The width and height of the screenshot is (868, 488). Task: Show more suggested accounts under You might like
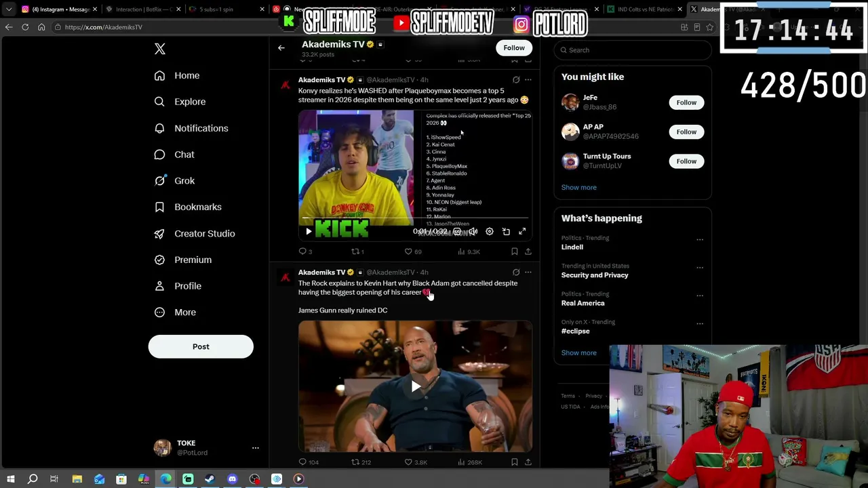point(579,188)
